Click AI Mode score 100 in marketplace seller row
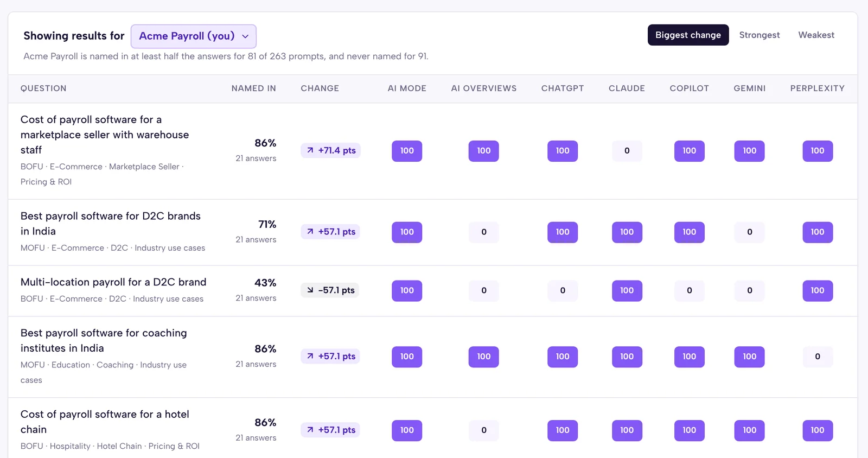Image resolution: width=868 pixels, height=458 pixels. [x=407, y=151]
